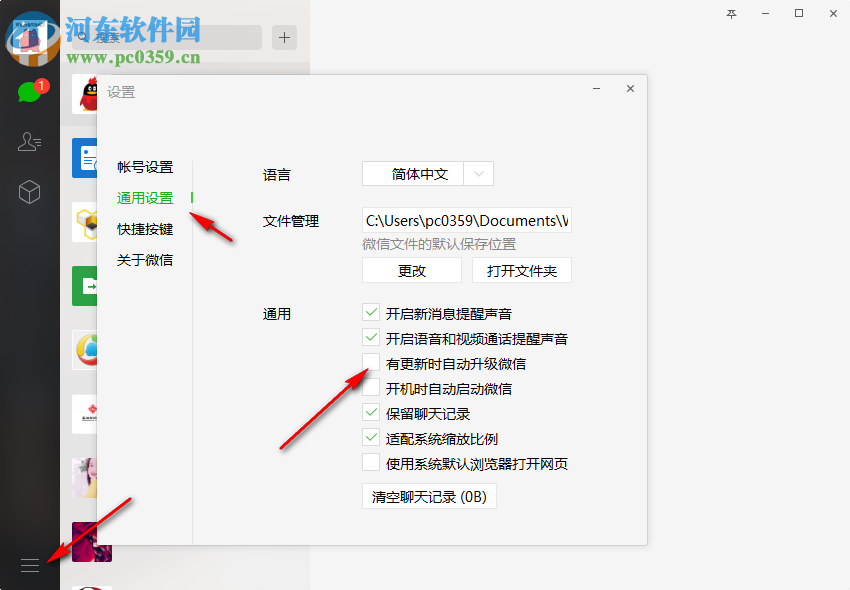Open the Chats icon in the sidebar
The image size is (850, 590).
pos(30,90)
